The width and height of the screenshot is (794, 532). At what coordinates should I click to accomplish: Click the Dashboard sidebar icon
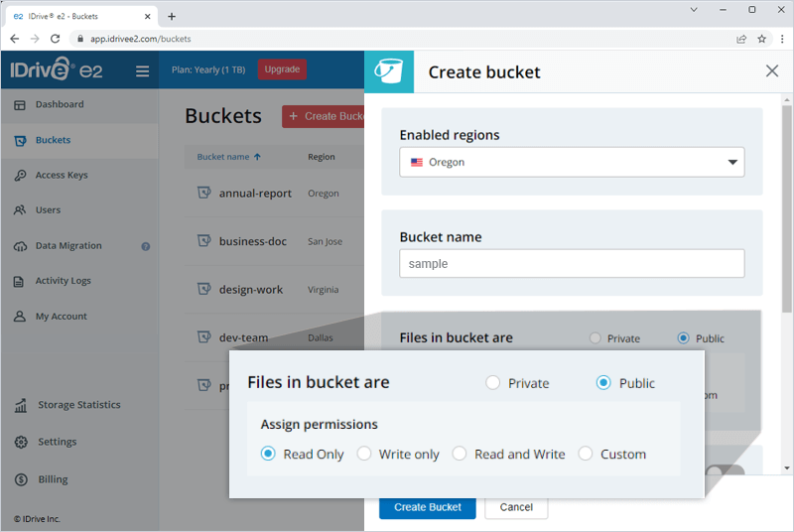click(20, 105)
